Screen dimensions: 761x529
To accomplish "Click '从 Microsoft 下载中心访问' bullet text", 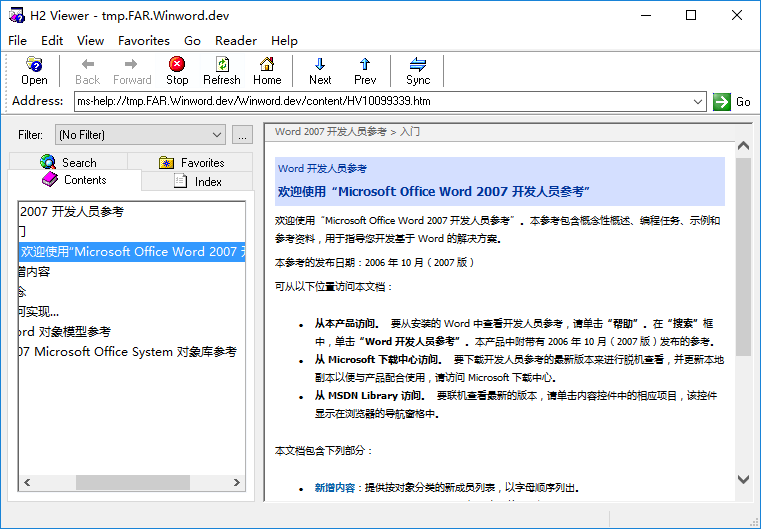I will pos(378,360).
